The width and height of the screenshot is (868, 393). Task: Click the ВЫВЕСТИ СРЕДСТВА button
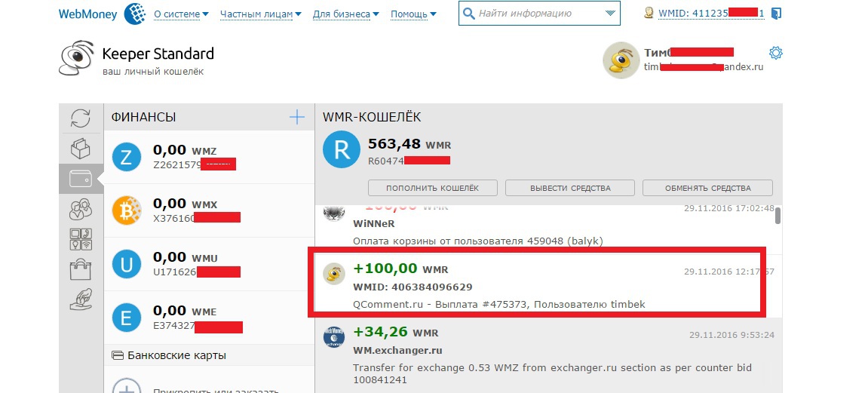(570, 188)
